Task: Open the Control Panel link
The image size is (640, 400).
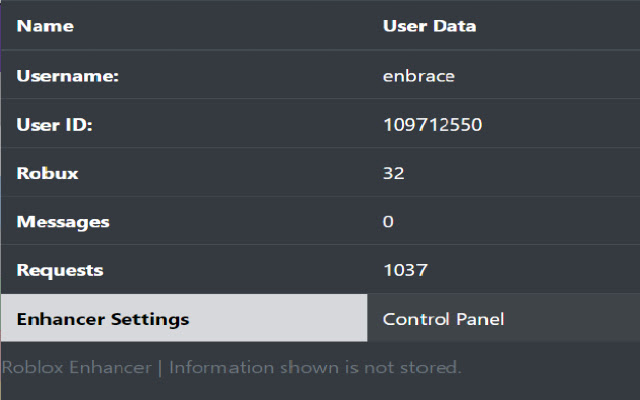Action: point(443,319)
